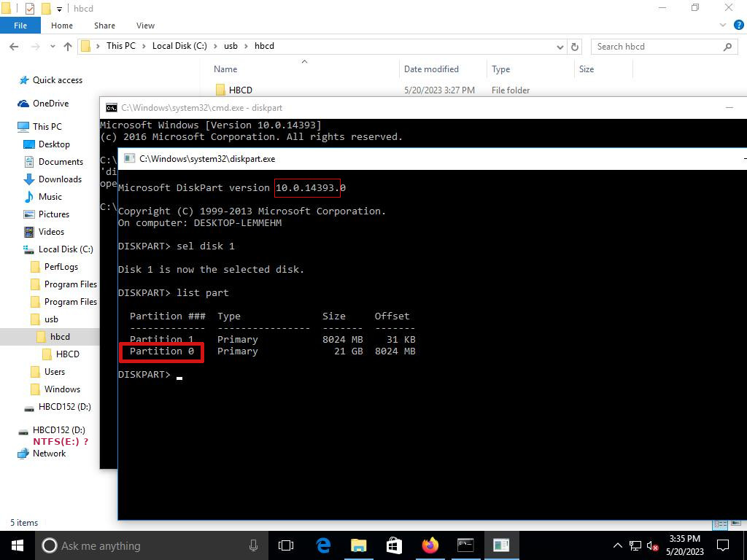Expand the address bar history dropdown
Viewport: 747px width, 560px height.
coord(560,46)
